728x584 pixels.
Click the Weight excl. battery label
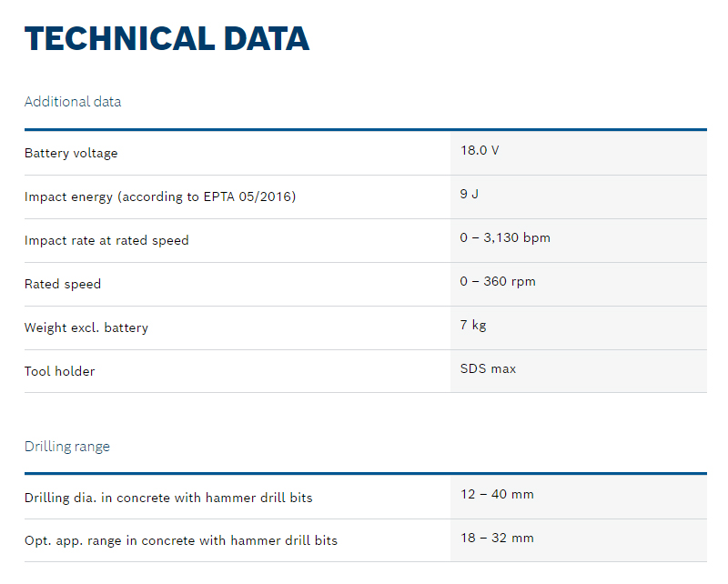pyautogui.click(x=86, y=327)
